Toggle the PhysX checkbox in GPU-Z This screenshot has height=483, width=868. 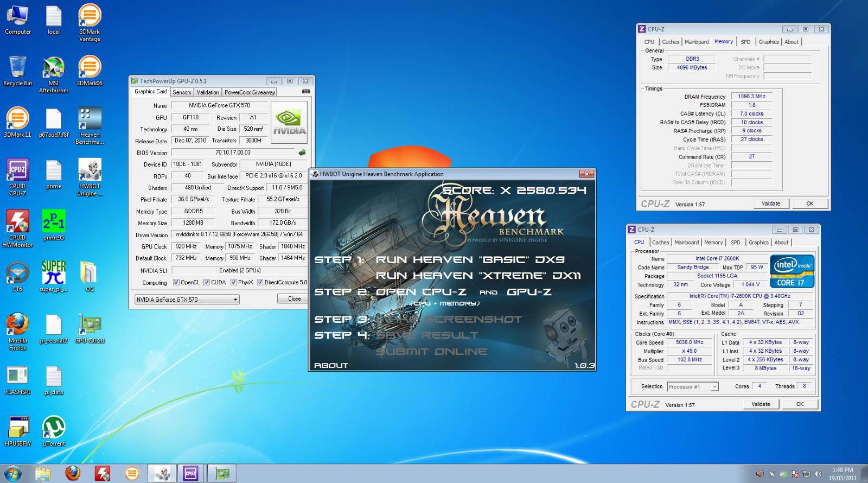(233, 282)
